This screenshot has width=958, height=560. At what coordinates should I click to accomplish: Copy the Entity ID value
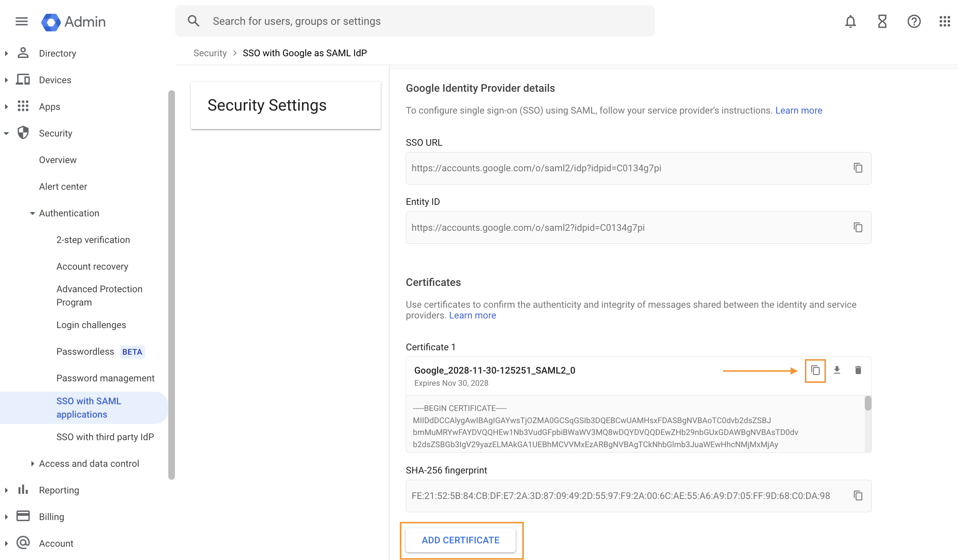858,227
